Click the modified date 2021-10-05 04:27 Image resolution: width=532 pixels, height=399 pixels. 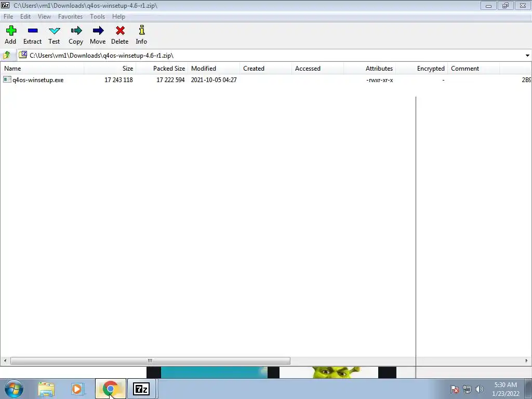(x=214, y=79)
